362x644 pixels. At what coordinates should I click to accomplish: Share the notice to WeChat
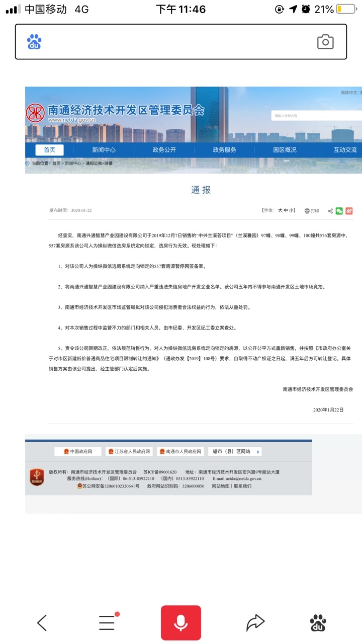pyautogui.click(x=339, y=211)
